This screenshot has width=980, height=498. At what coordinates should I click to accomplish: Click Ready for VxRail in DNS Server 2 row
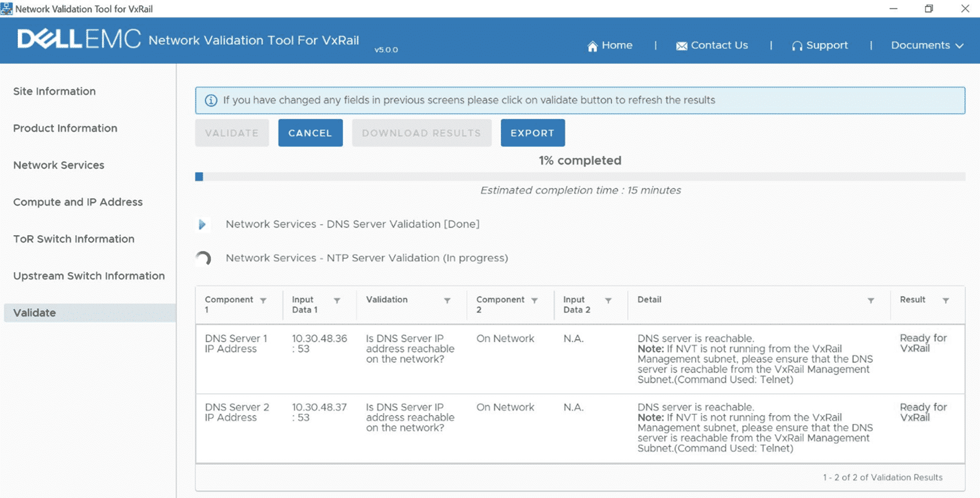click(x=923, y=412)
